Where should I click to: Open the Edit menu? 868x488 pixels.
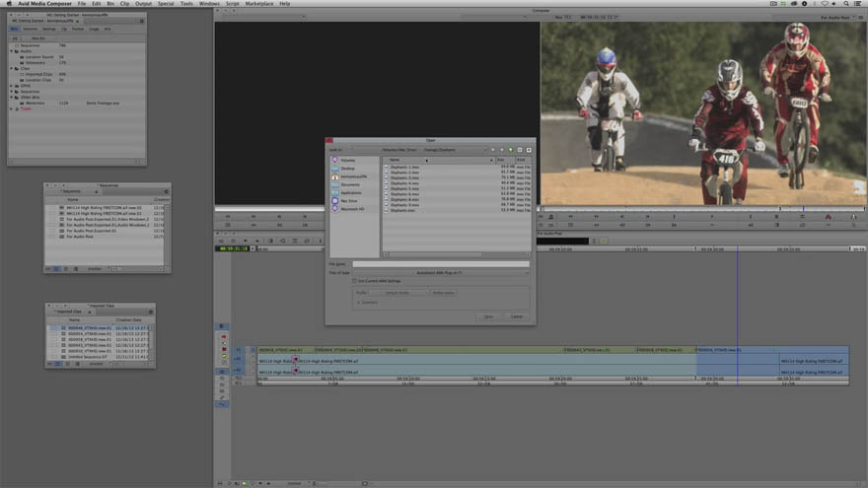pos(97,3)
